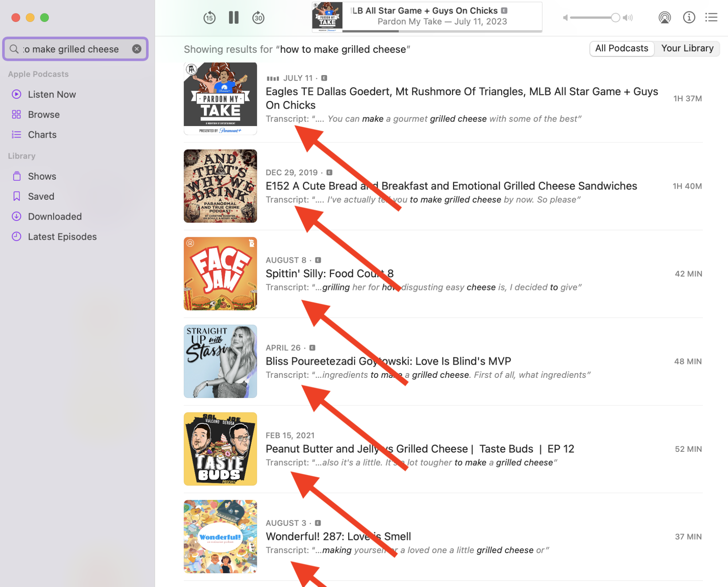Click the explicit badge next to APRIL 26
The width and height of the screenshot is (728, 587).
point(312,348)
